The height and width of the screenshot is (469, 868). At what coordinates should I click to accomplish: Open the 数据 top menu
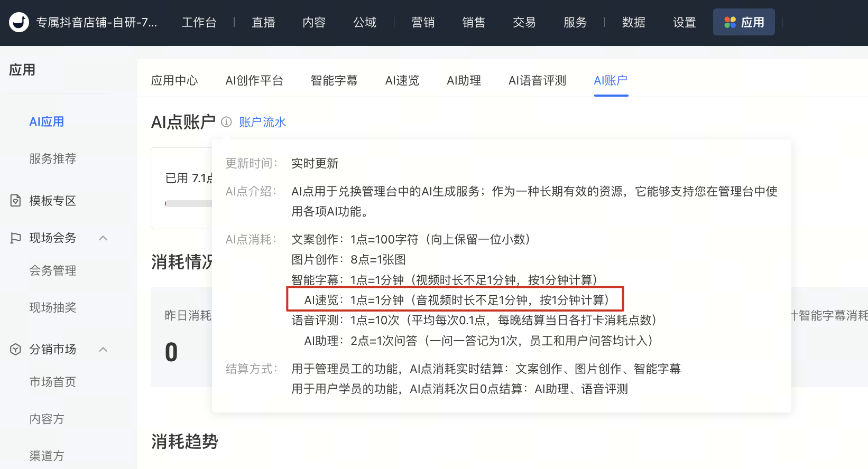[x=634, y=22]
